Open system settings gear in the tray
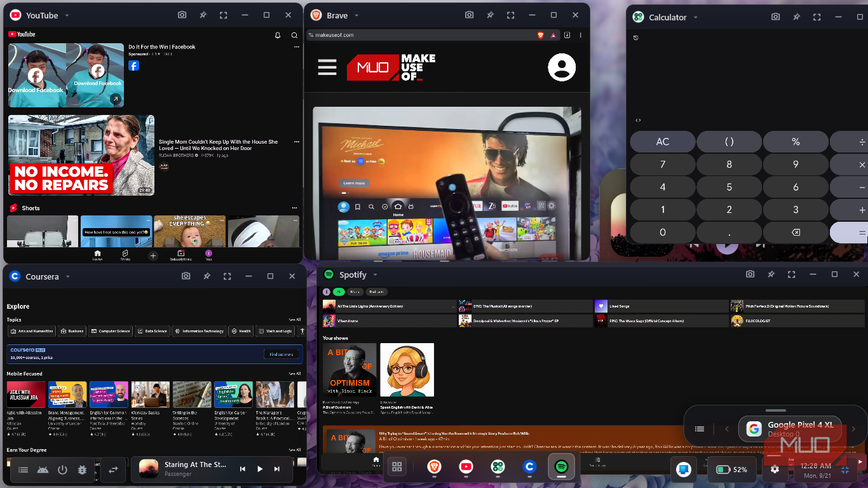868x488 pixels. click(x=775, y=470)
